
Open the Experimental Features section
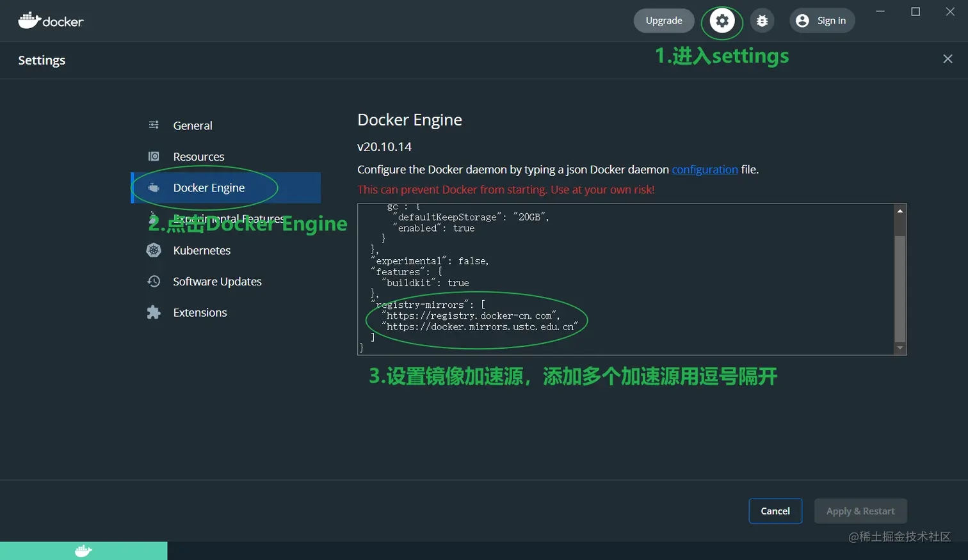point(225,219)
